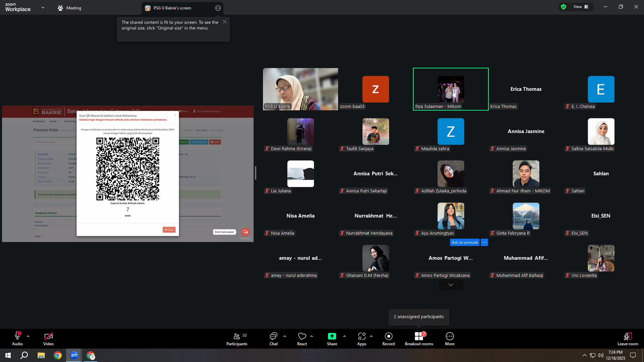The width and height of the screenshot is (644, 362).
Task: Click the Leave room button
Action: (628, 339)
